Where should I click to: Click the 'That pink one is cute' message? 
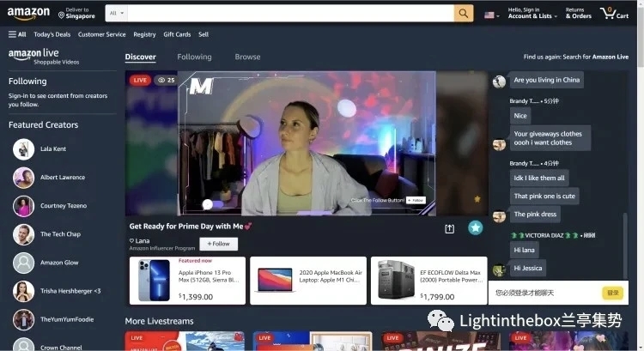click(544, 197)
